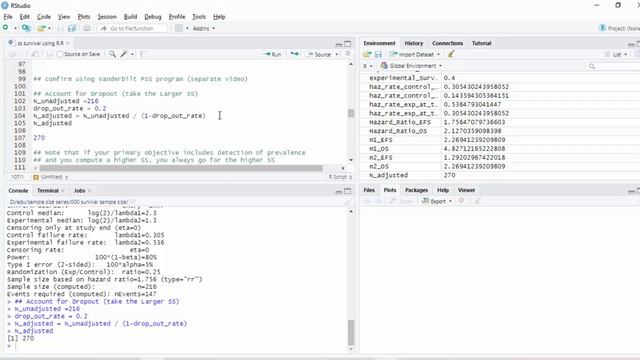This screenshot has width=640, height=360.
Task: Open the Edit menu
Action: [24, 17]
